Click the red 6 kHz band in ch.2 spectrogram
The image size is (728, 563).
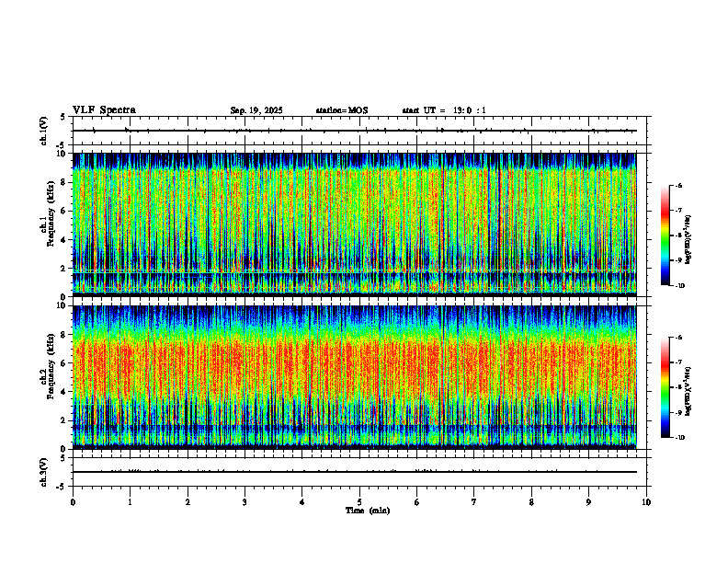click(x=355, y=363)
